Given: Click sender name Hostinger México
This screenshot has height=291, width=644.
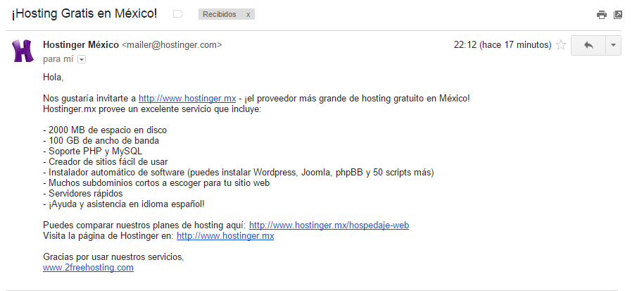Looking at the screenshot, I should click(x=81, y=45).
